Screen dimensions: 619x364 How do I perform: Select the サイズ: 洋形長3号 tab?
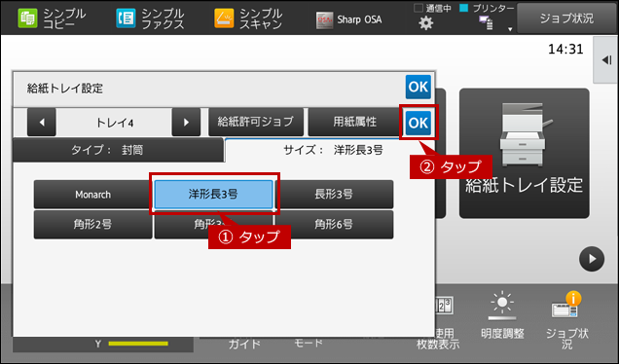(x=331, y=150)
